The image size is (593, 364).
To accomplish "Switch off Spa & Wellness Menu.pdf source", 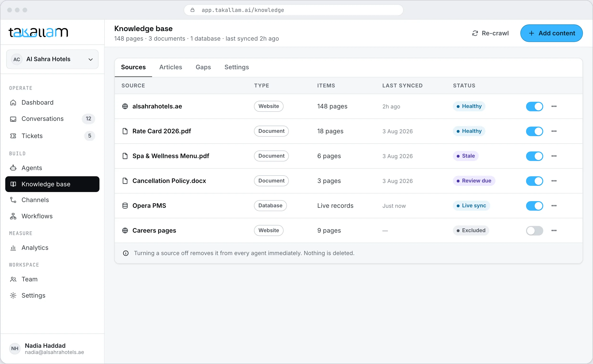I will [x=534, y=156].
